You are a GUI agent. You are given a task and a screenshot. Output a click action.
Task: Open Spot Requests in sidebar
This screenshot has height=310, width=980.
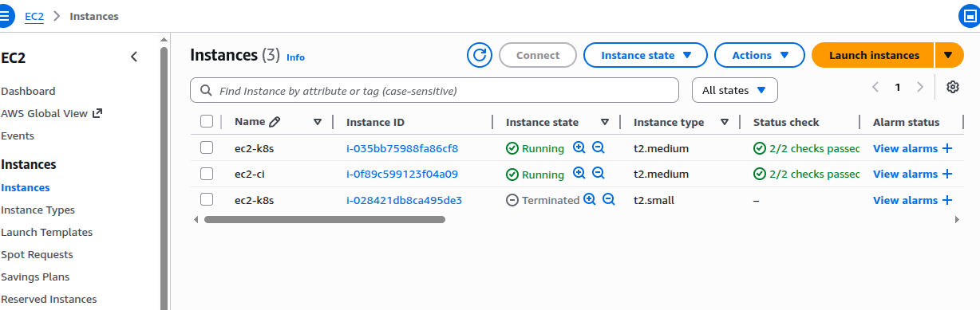click(x=37, y=254)
